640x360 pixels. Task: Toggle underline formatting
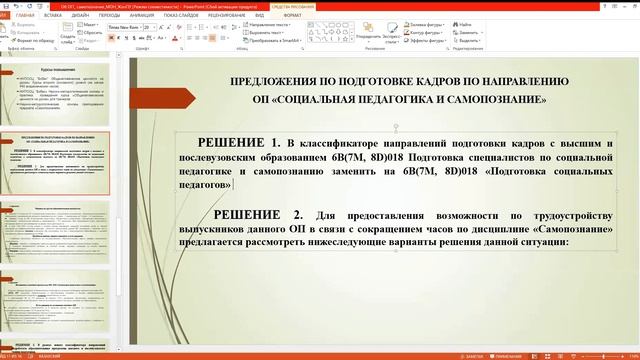[126, 38]
